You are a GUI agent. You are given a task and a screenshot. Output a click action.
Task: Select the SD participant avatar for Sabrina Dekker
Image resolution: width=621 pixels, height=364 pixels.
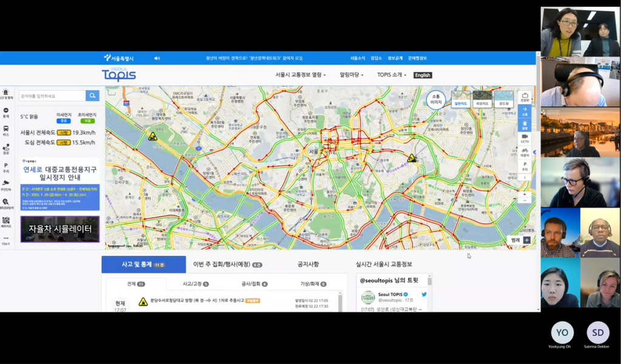(x=598, y=333)
